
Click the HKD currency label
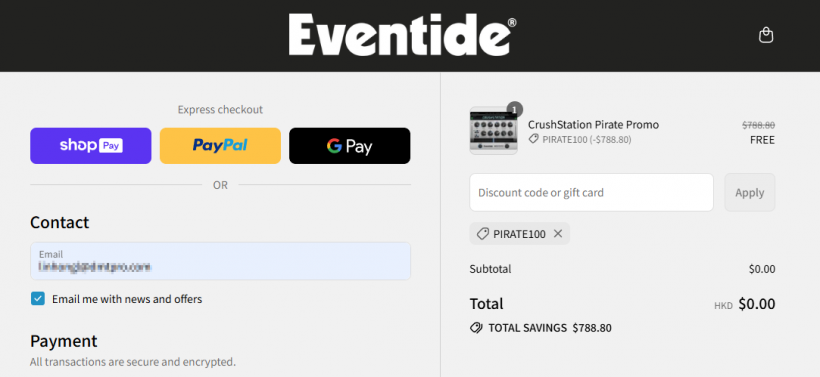coord(723,306)
